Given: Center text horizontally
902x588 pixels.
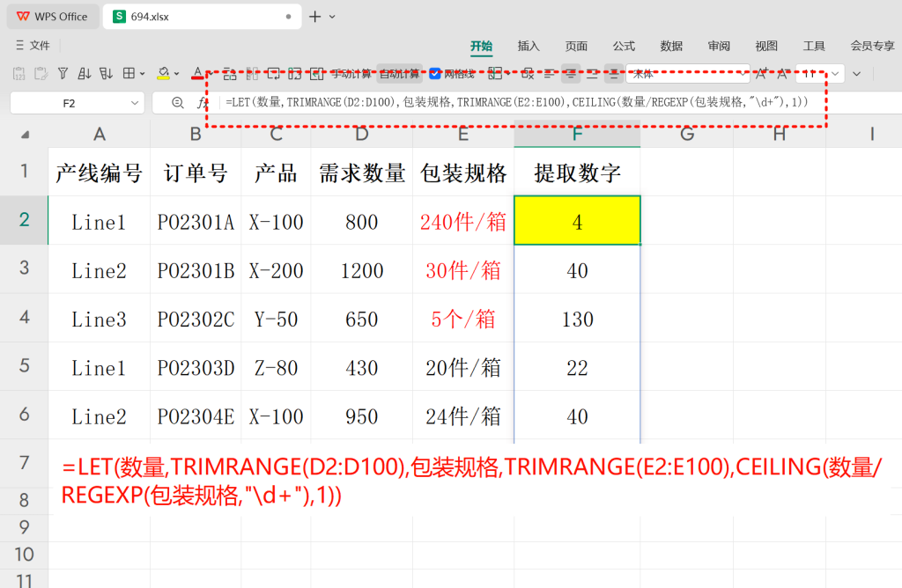Looking at the screenshot, I should point(571,74).
